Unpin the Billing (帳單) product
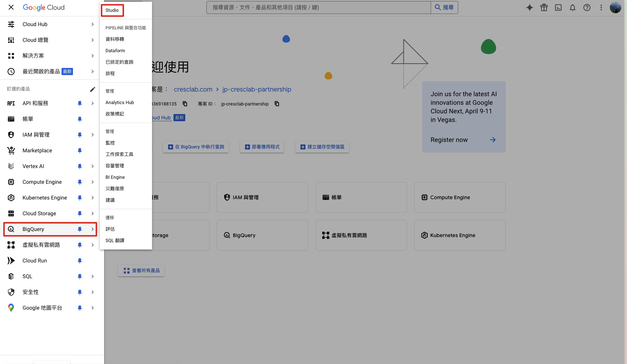 pos(80,119)
